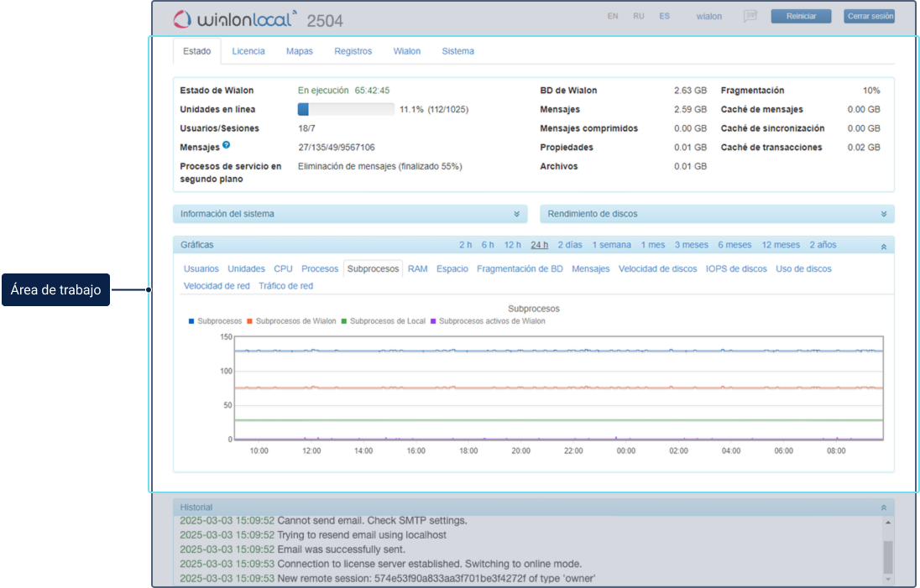The image size is (920, 588).
Task: Toggle the blue Subprocesos legend marker
Action: [192, 321]
